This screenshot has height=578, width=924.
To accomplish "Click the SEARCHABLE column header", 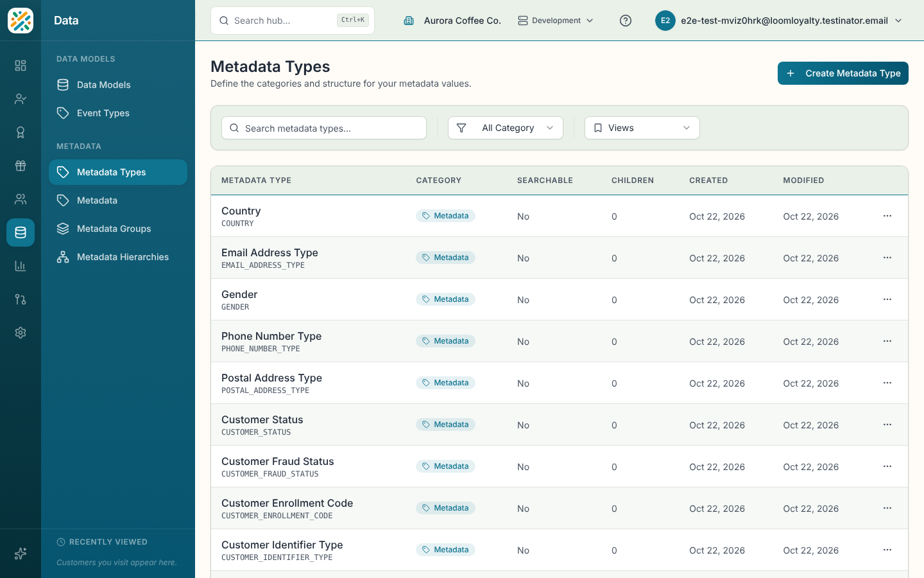I will click(x=545, y=180).
